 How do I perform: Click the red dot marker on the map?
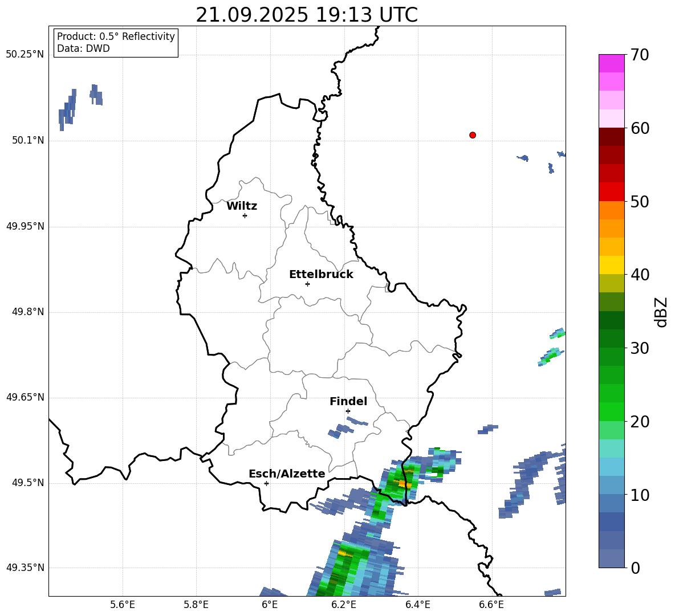(x=473, y=135)
